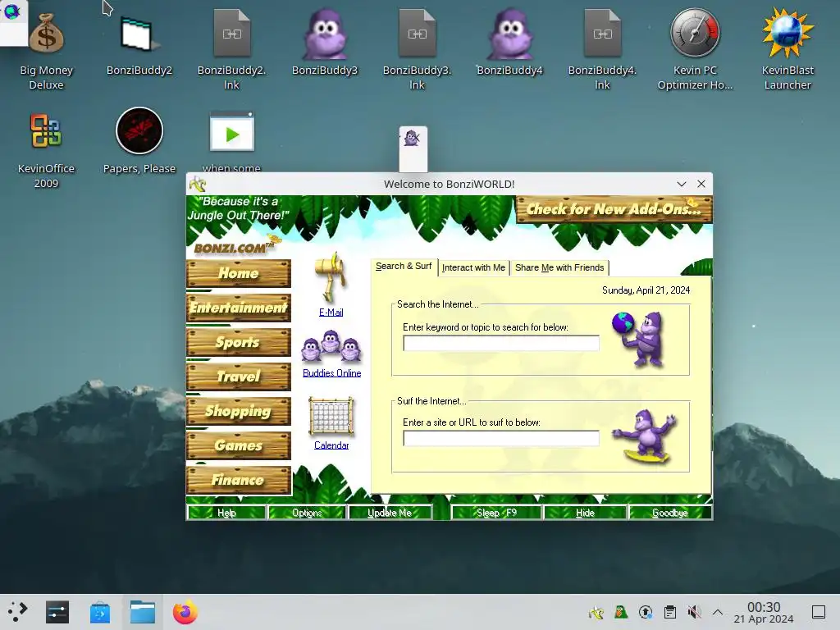Open the BonziBuddy3 purple gorilla icon
Image resolution: width=840 pixels, height=630 pixels.
324,33
